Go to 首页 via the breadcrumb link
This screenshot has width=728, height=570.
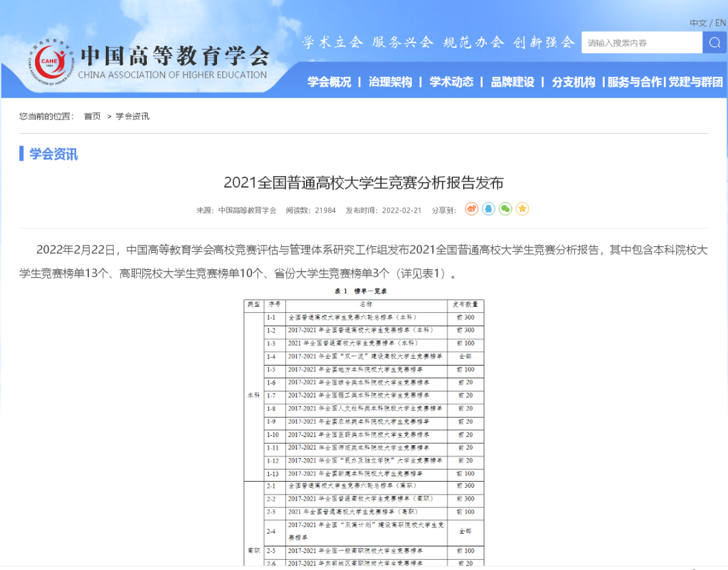click(x=91, y=116)
